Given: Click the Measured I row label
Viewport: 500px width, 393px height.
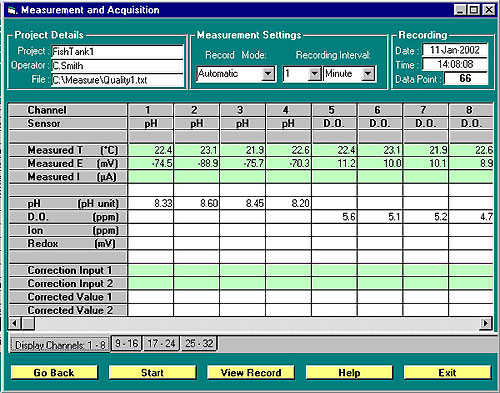Looking at the screenshot, I should [x=68, y=177].
